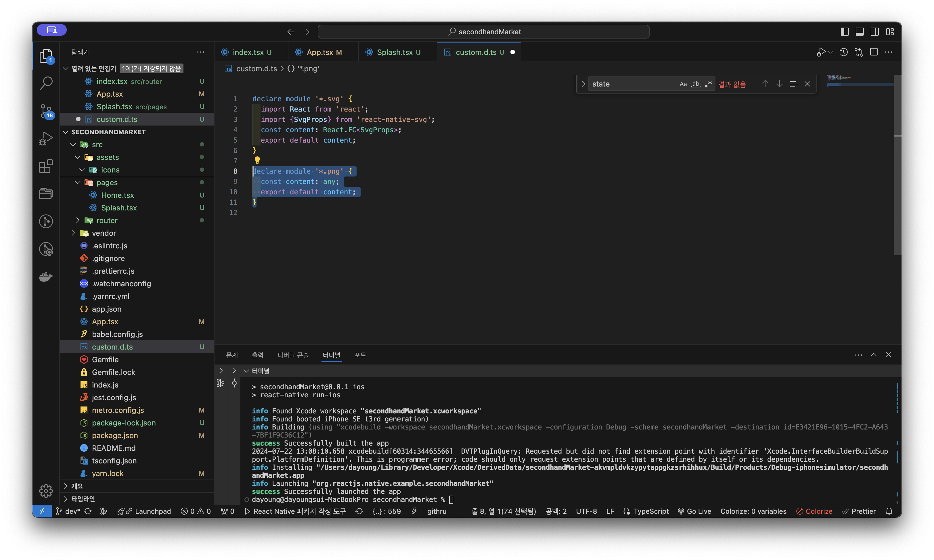Open Source Control view with 16 badge
This screenshot has width=934, height=560.
(x=46, y=111)
